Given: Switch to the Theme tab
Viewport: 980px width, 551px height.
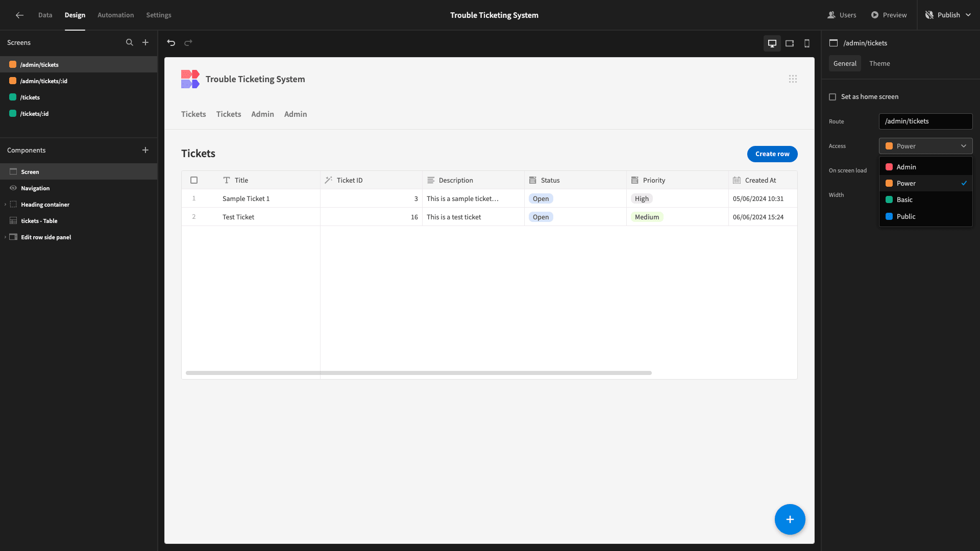Looking at the screenshot, I should [x=879, y=64].
